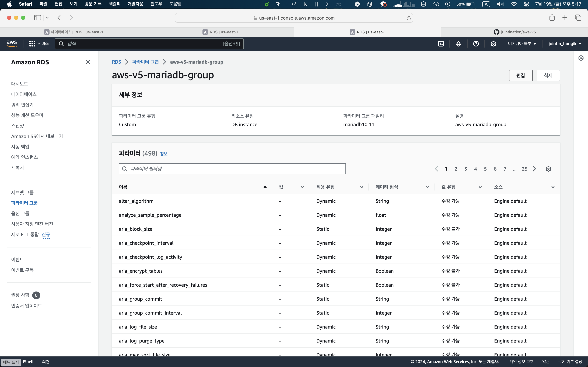Click the notifications bell icon
The image size is (588, 367).
(458, 44)
